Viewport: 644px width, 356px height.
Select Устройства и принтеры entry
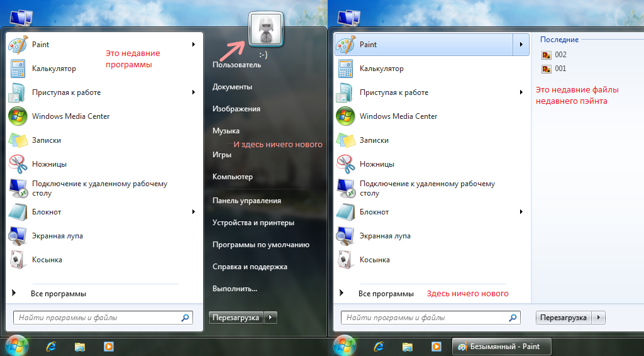(253, 223)
